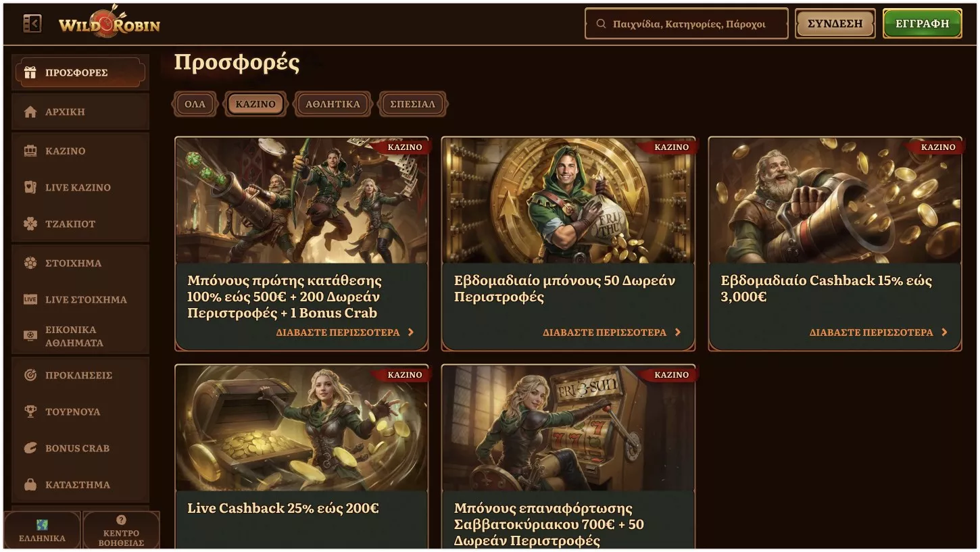Click the ΣΥΝΔΕΣΗ login button

click(x=835, y=24)
